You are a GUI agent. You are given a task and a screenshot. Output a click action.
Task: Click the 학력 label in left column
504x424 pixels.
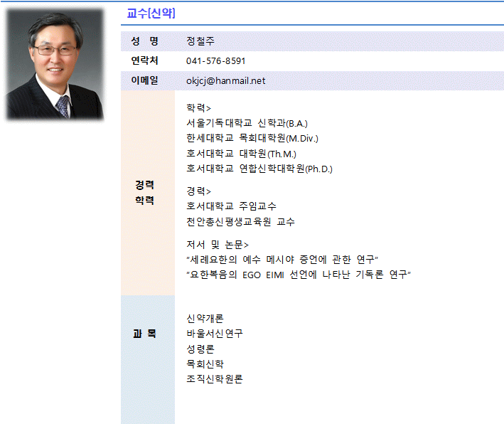click(x=144, y=201)
